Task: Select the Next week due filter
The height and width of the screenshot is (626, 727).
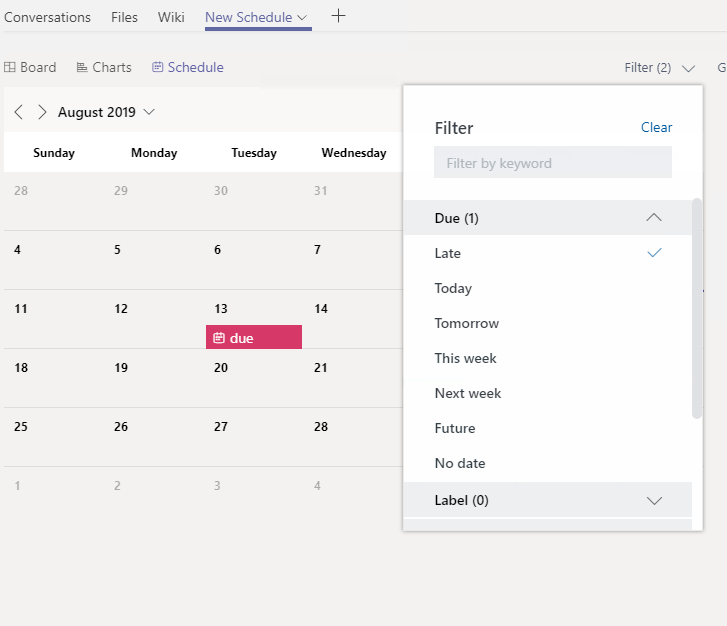Action: click(548, 393)
